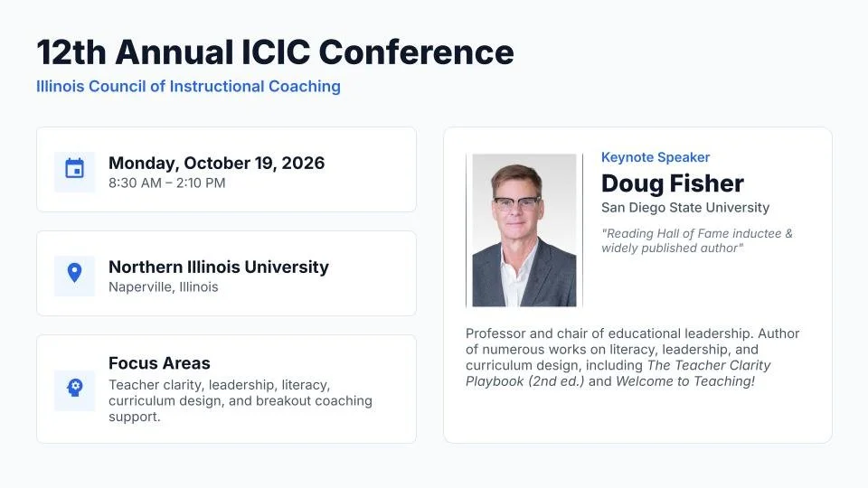Screen dimensions: 868x488
Task: Open the Illinois Council of Instructional Coaching link
Action: pos(188,87)
